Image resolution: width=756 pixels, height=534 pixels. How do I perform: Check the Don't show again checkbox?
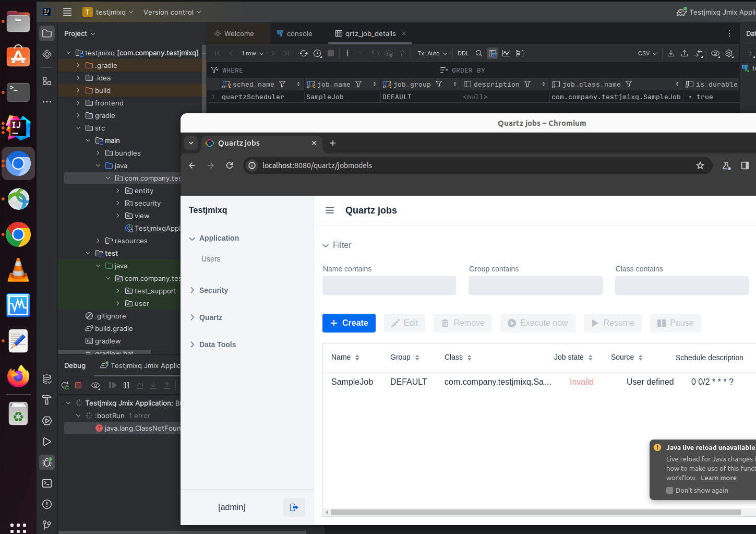pos(669,490)
